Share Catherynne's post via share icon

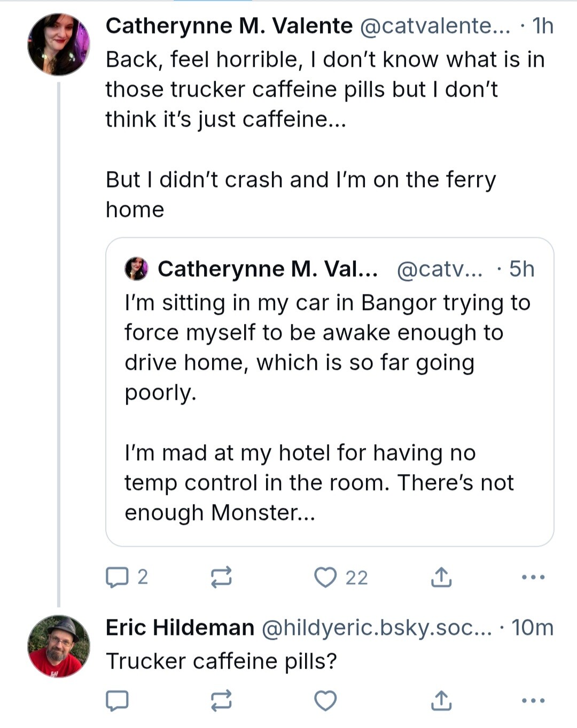[441, 577]
